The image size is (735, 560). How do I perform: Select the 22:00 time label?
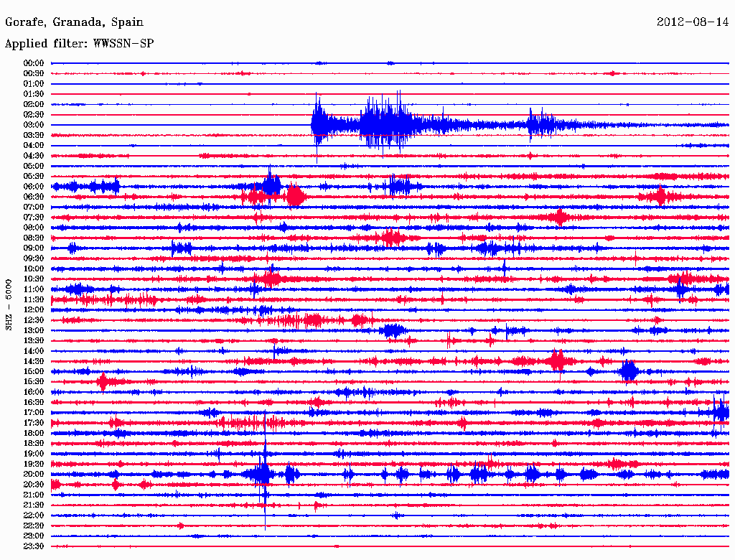(33, 515)
